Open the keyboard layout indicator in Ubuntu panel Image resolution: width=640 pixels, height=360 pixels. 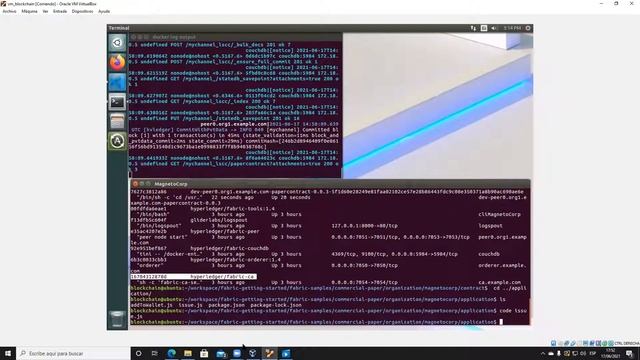[484, 28]
